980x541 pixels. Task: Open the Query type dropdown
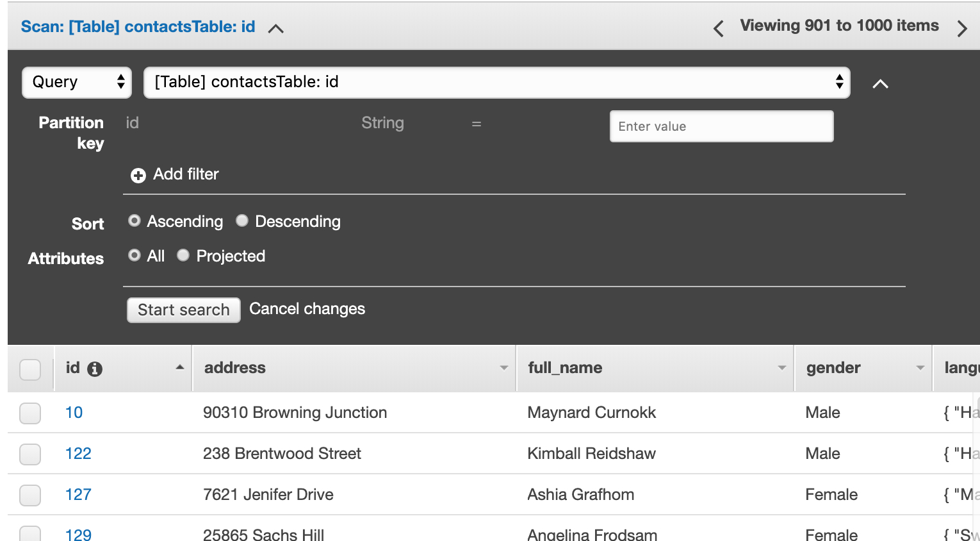[77, 83]
